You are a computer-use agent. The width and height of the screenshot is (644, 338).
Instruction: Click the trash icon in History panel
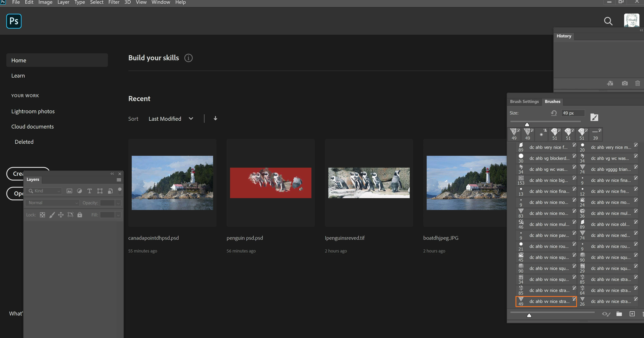point(637,83)
